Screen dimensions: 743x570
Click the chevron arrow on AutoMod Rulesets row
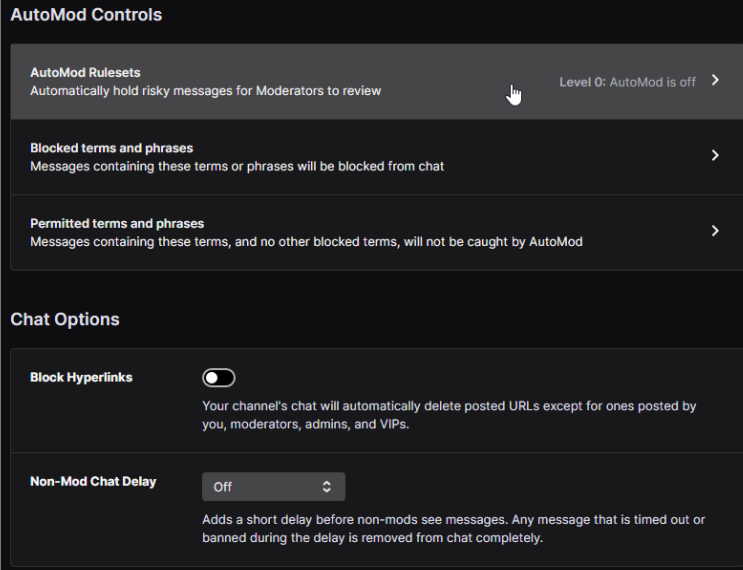click(x=716, y=80)
